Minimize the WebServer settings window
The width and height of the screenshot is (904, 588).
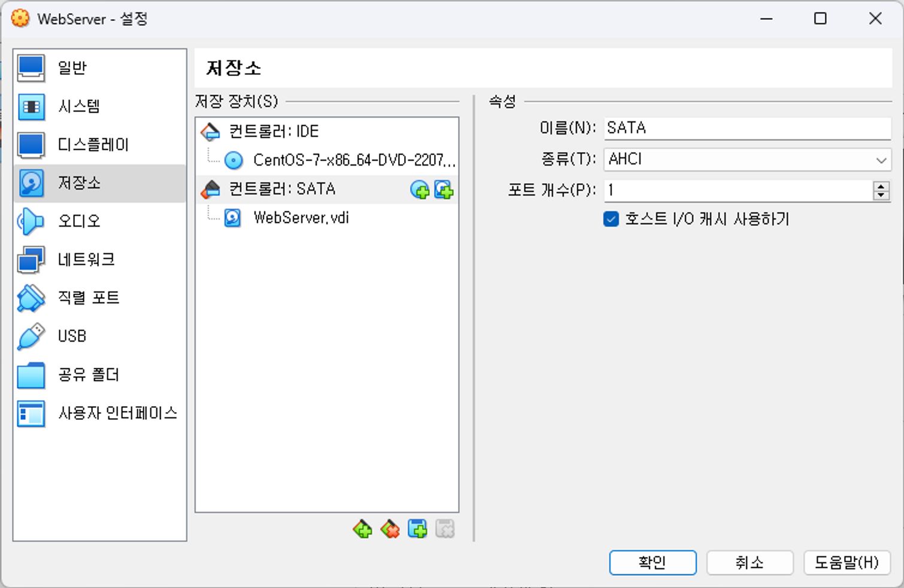coord(766,19)
